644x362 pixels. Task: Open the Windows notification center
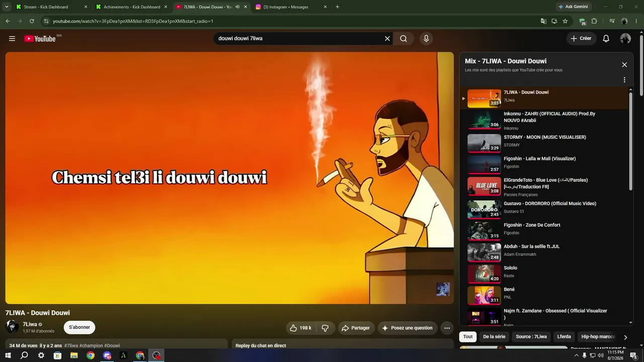point(633,355)
